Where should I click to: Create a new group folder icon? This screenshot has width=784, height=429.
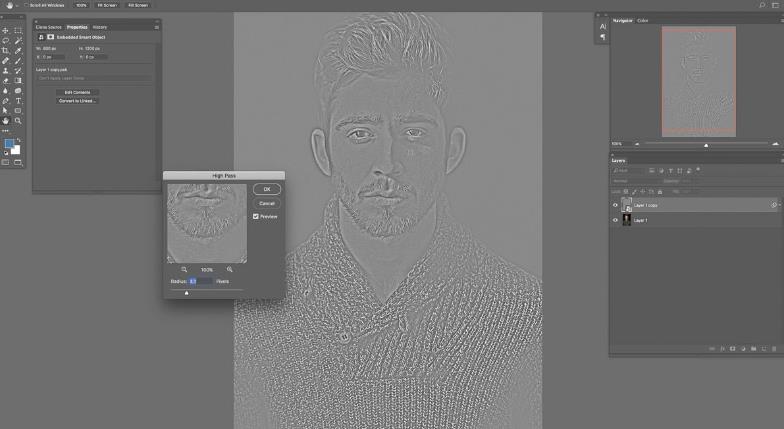pos(754,348)
